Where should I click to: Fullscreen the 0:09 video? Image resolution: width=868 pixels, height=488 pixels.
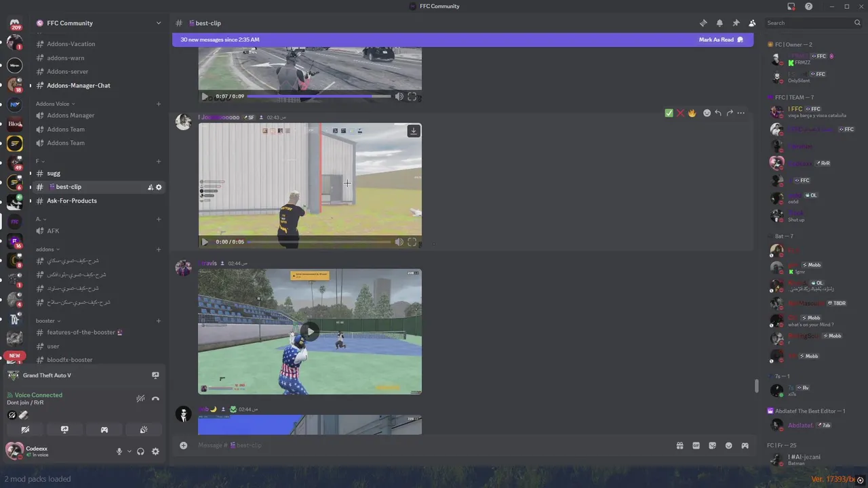click(x=412, y=97)
